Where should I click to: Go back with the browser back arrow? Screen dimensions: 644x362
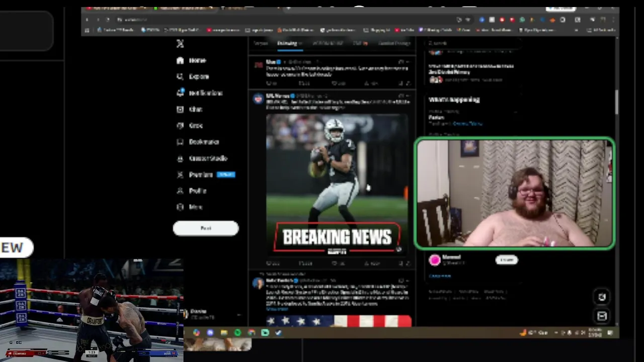coord(87,20)
